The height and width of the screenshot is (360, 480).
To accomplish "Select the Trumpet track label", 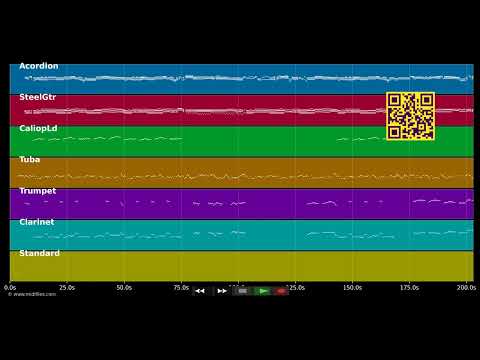I will [x=38, y=191].
